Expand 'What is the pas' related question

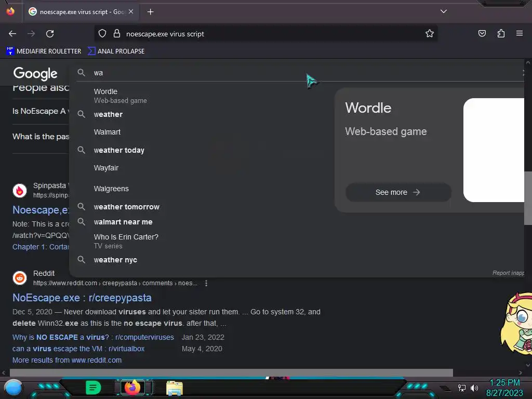(41, 137)
